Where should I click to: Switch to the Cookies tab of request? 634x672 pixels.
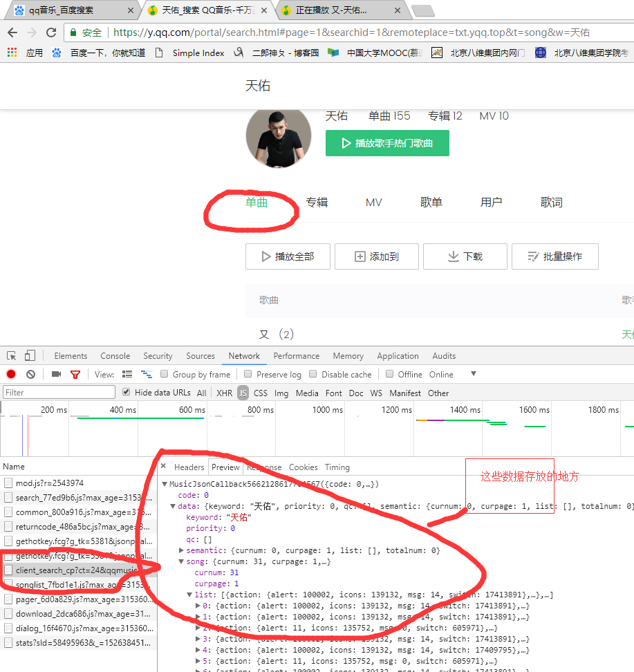[303, 467]
